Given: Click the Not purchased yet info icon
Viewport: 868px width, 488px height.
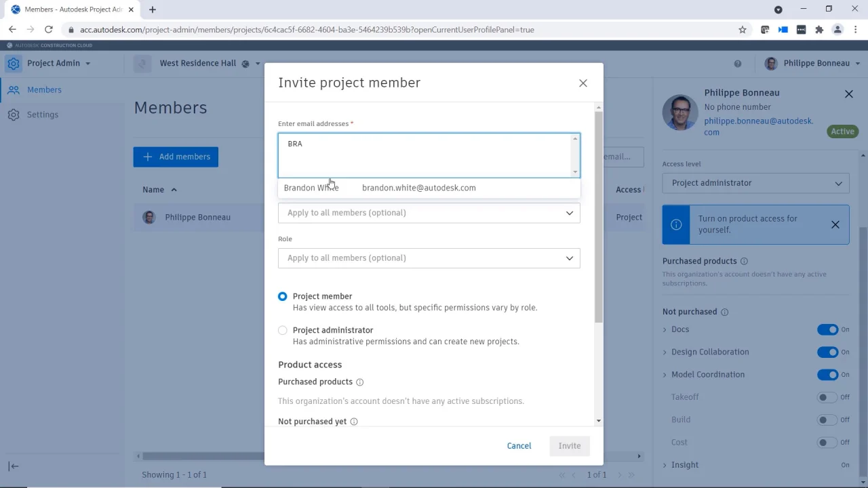Looking at the screenshot, I should tap(354, 422).
